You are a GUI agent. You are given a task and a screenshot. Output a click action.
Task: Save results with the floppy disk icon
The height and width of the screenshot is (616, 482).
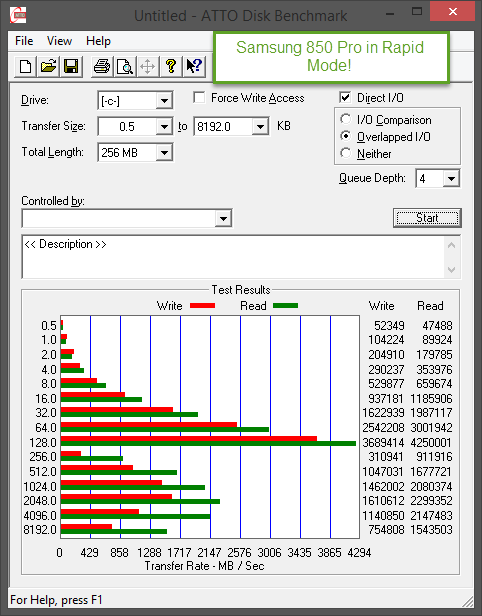(71, 66)
